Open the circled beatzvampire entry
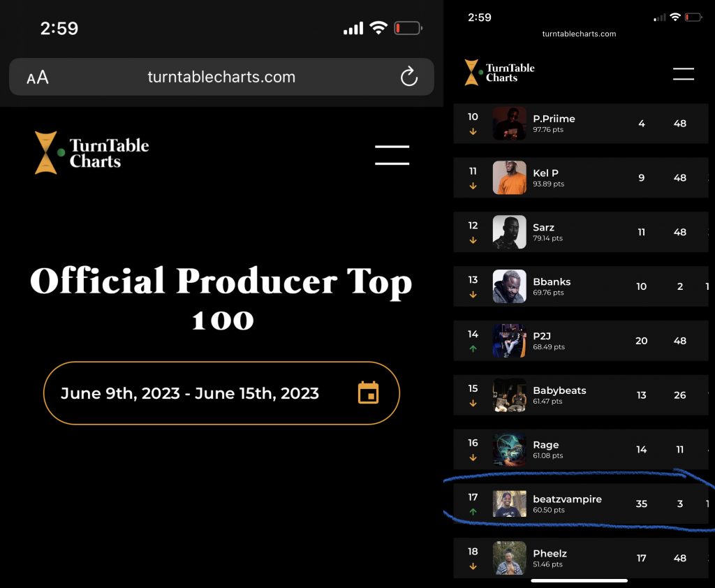715x588 pixels. coord(580,504)
